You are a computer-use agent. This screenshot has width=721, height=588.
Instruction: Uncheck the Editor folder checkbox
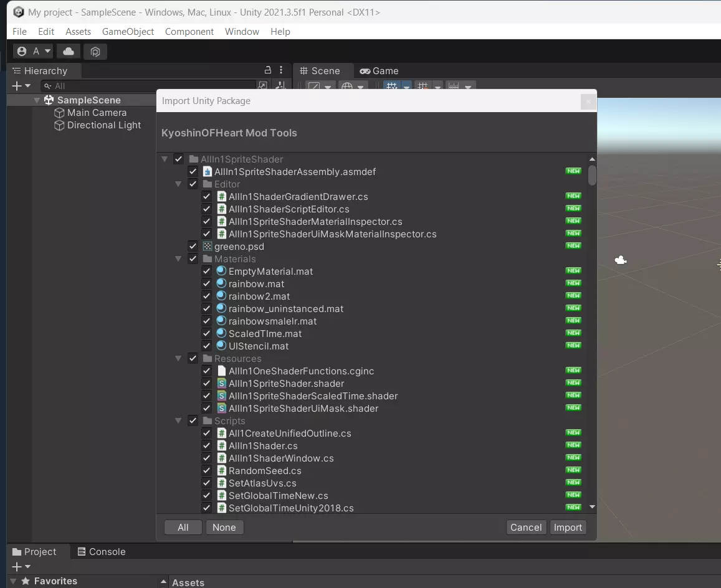pyautogui.click(x=193, y=184)
